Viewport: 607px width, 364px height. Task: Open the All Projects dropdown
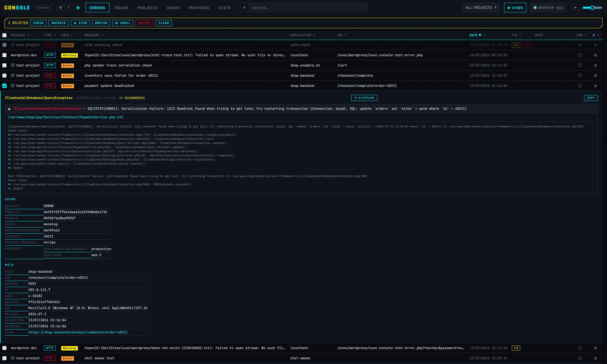pyautogui.click(x=481, y=8)
